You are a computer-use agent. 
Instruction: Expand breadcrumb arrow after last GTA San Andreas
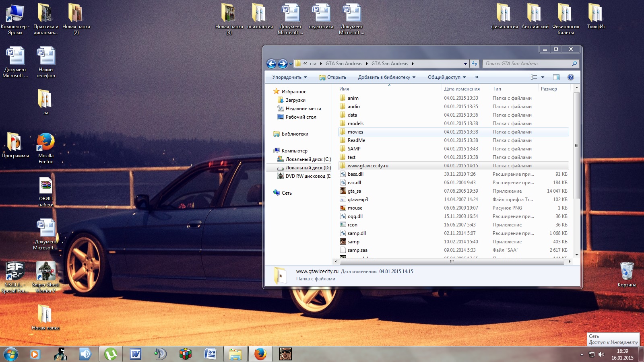(413, 64)
